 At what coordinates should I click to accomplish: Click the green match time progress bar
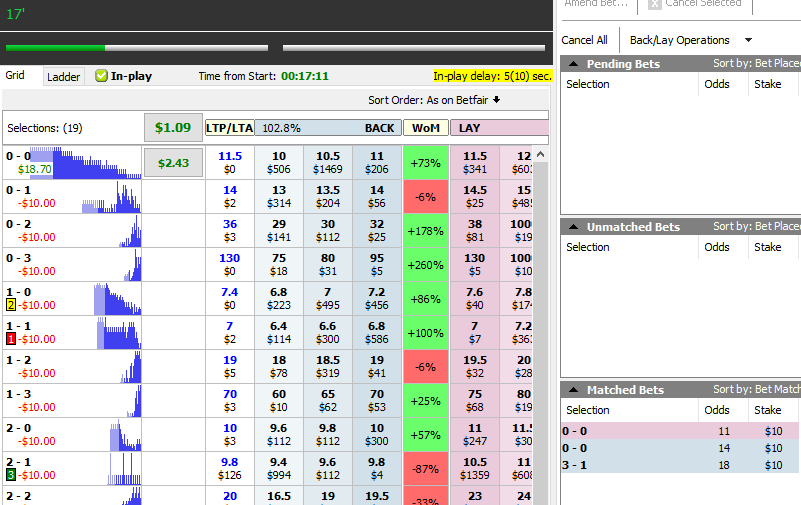coord(137,47)
